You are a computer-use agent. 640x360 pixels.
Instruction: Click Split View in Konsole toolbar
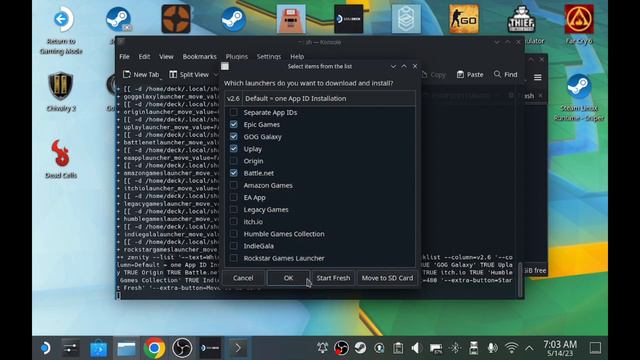pyautogui.click(x=189, y=74)
